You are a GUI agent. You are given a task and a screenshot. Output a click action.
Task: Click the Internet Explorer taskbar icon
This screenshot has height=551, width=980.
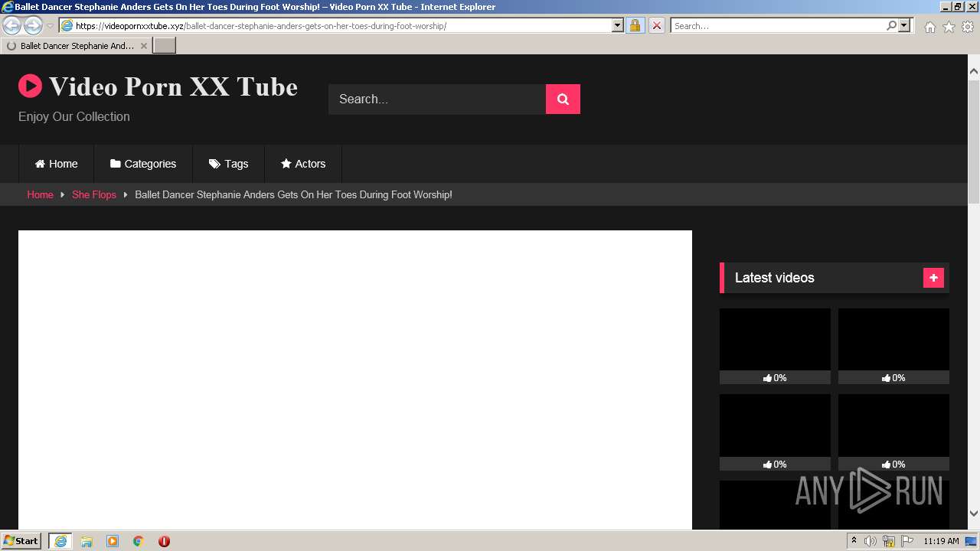click(x=60, y=541)
